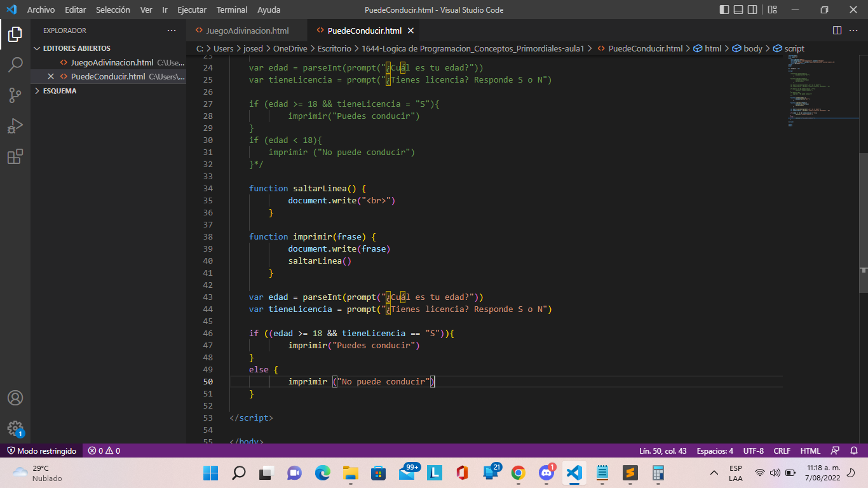
Task: Open PuedeConducir.html breadcrumb dropdown
Action: coord(640,48)
